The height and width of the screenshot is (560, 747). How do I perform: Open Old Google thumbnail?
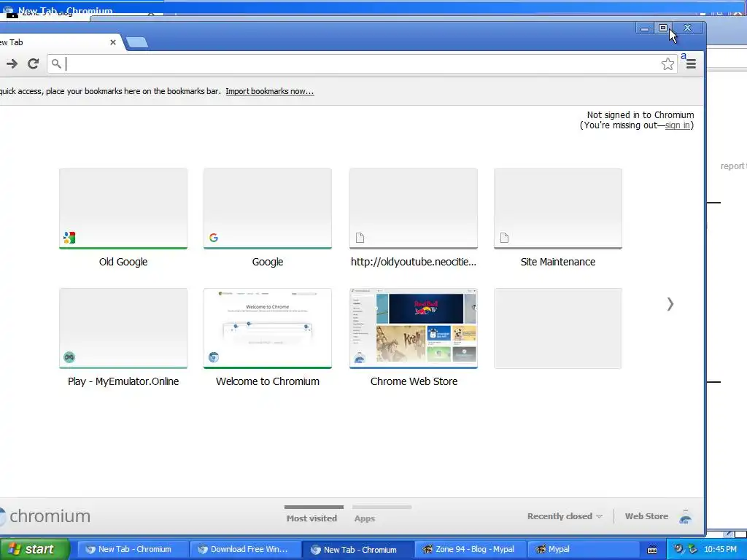[123, 209]
